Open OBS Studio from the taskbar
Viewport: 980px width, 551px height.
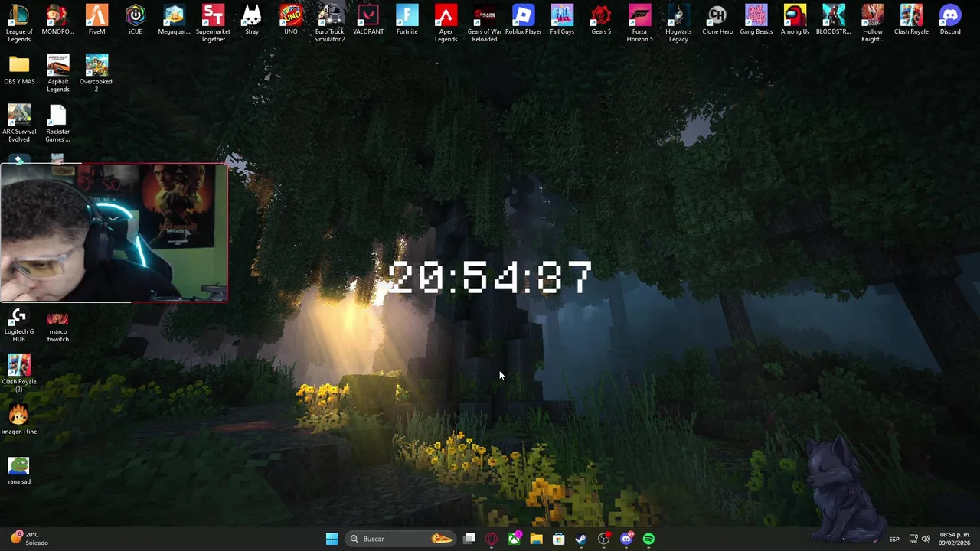603,539
